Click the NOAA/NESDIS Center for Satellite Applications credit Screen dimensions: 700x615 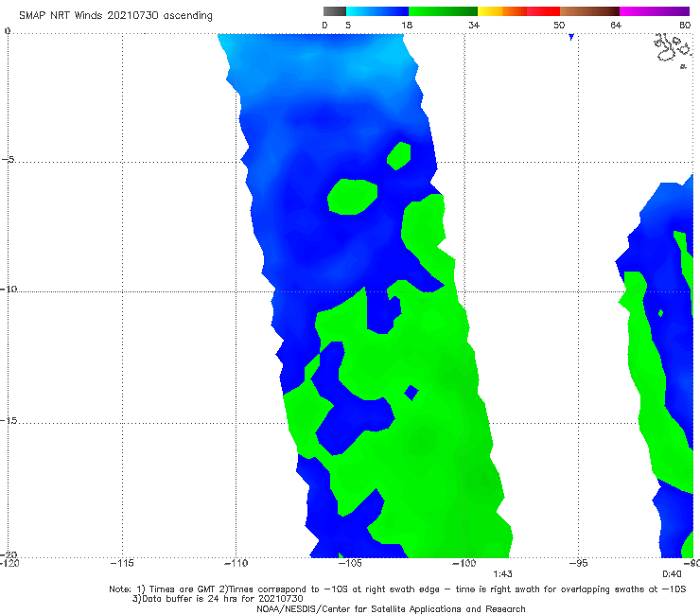pos(391,608)
